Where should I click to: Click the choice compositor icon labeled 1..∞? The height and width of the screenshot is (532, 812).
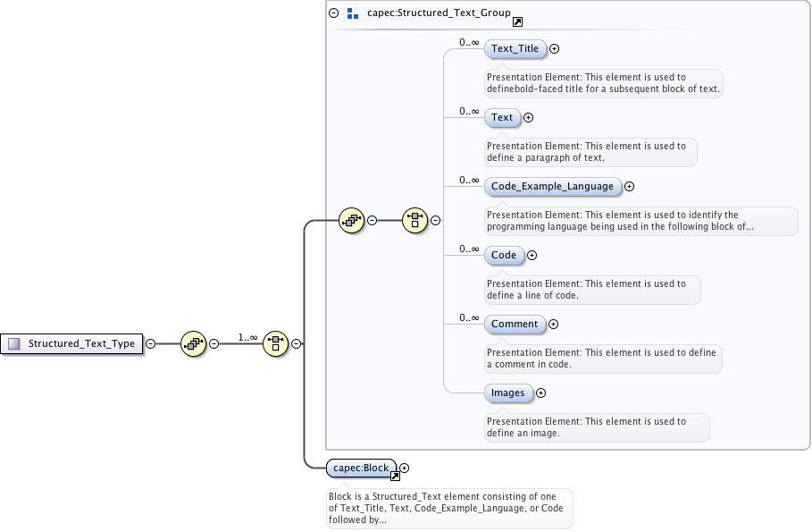pyautogui.click(x=275, y=343)
